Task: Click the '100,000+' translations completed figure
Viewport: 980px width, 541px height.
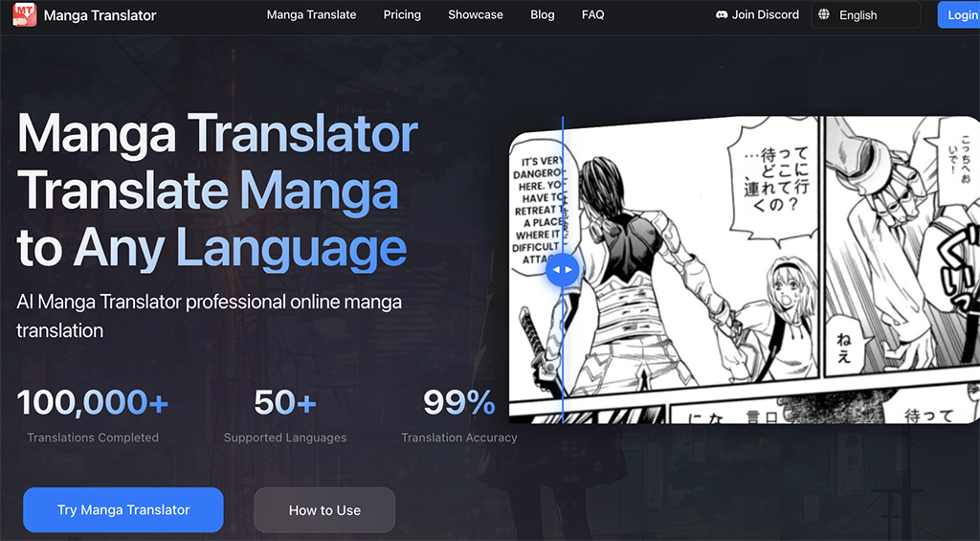Action: tap(93, 402)
